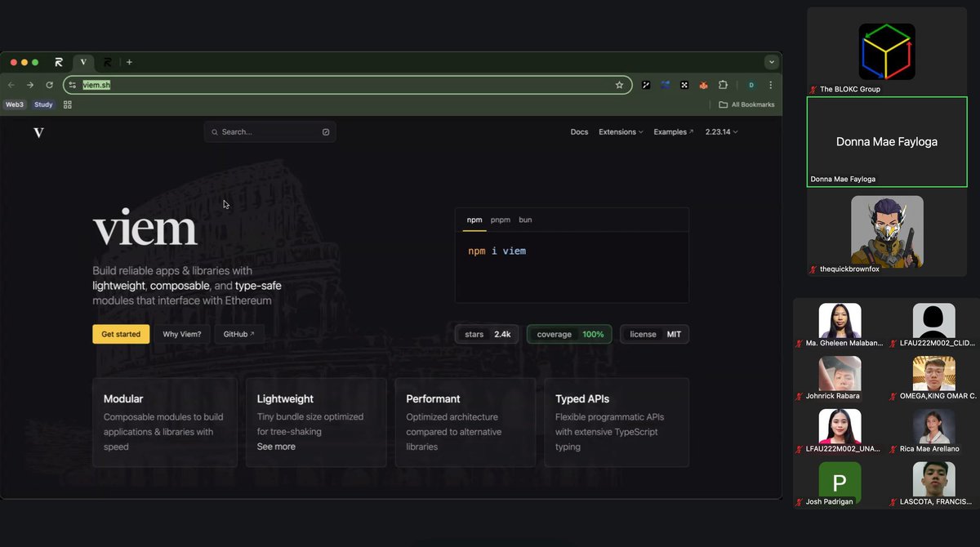Viewport: 980px width, 547px height.
Task: Expand the tab search chevron in title bar
Action: point(771,62)
